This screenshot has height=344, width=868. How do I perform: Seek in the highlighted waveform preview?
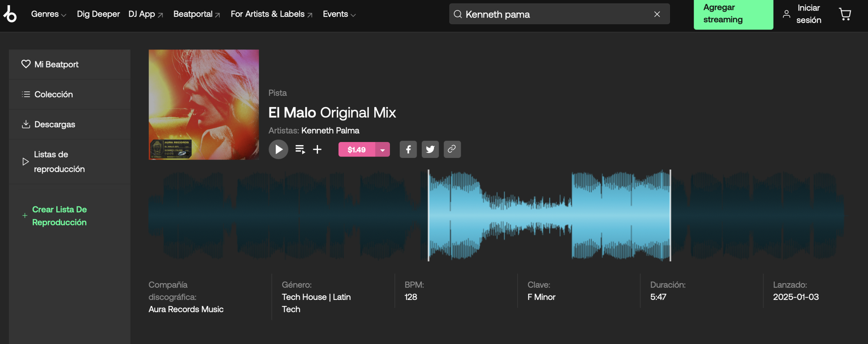click(x=549, y=216)
